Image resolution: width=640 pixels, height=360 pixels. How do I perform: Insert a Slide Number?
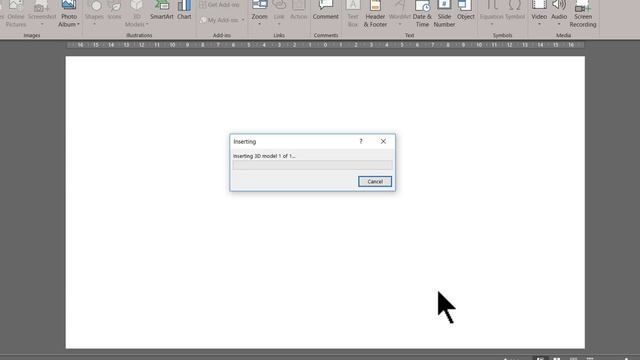click(x=444, y=14)
